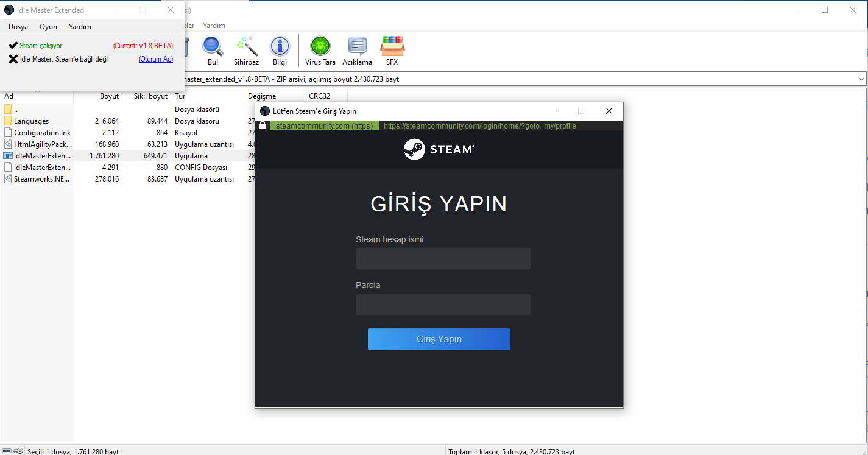Screen dimensions: 868x455
Task: Open the Oyun menu in Idle Master
Action: (x=49, y=27)
